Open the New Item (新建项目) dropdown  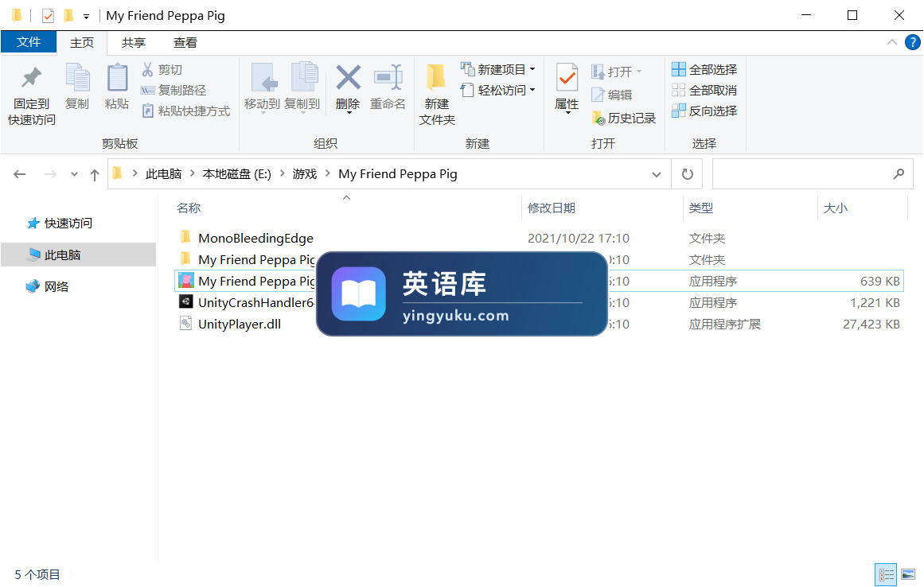pos(498,69)
